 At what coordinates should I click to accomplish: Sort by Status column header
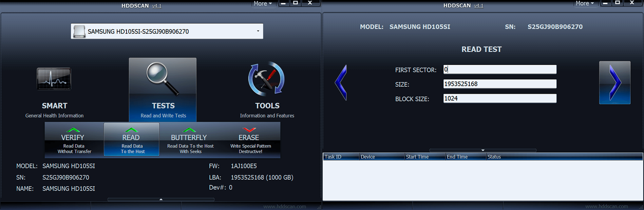[x=564, y=157]
